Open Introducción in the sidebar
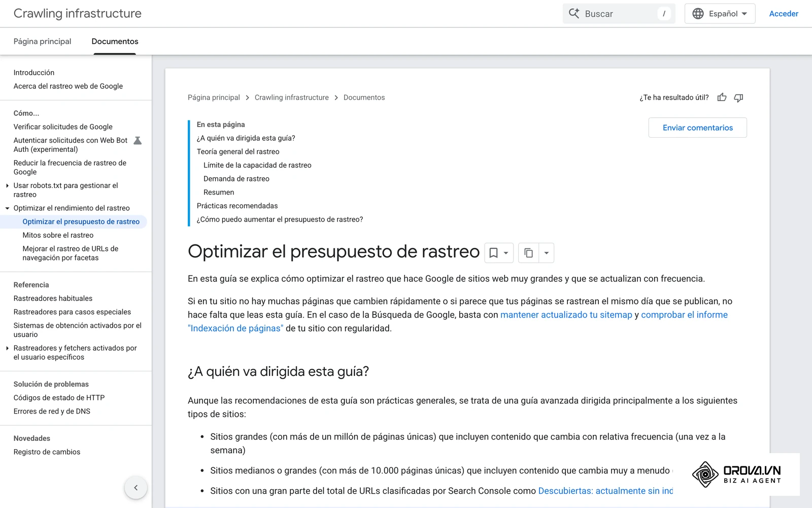The width and height of the screenshot is (812, 508). (x=34, y=73)
